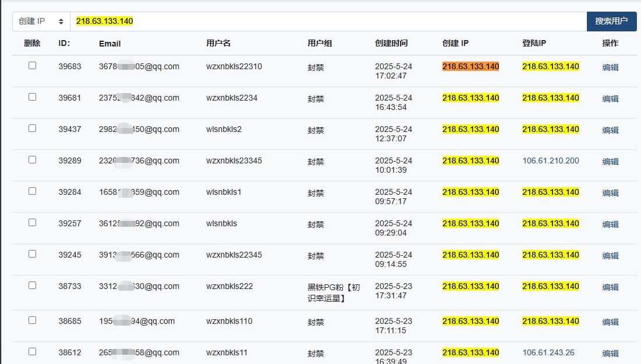The width and height of the screenshot is (641, 364).
Task: Tick the checkbox for user ID 39681
Action: tap(32, 97)
